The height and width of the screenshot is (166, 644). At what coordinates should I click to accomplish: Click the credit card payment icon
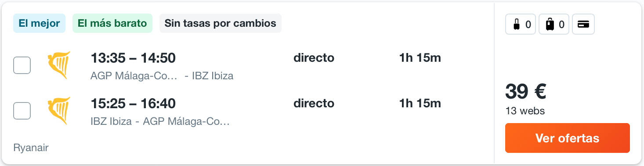click(583, 25)
